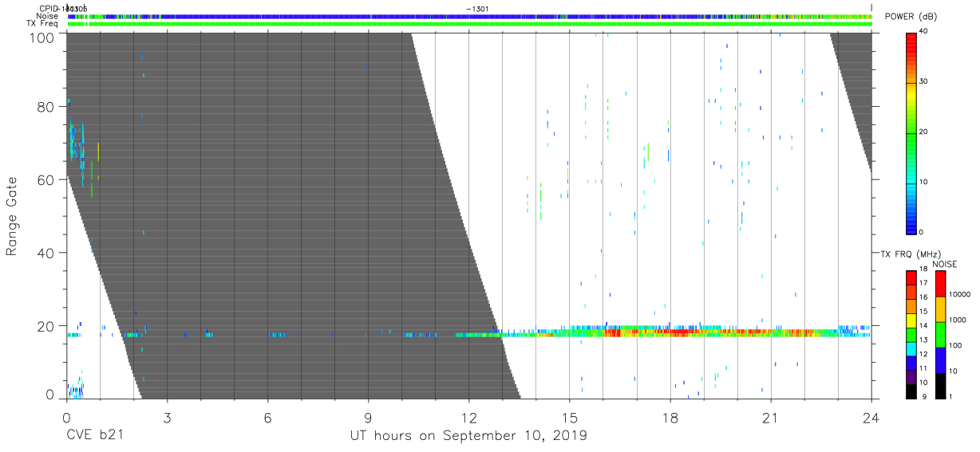Screen dimensions: 980x452
Task: Click the cyan 12–13 MHz TX FRQ swatch
Action: (911, 348)
